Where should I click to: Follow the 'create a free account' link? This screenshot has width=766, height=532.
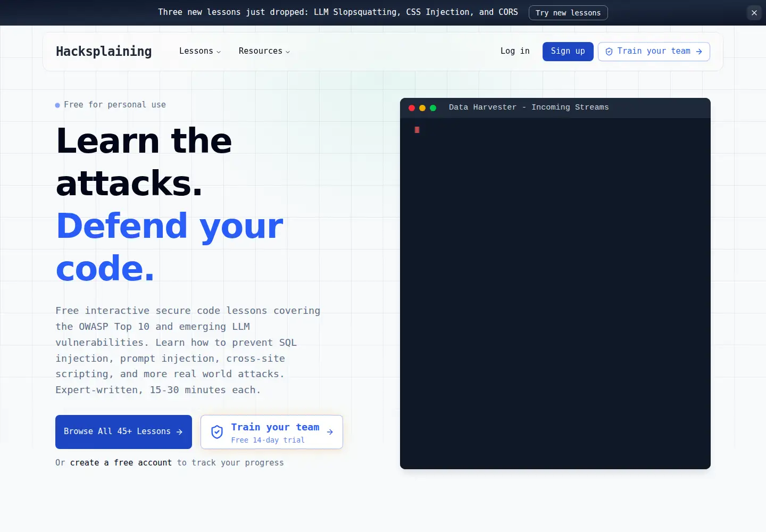coord(121,463)
